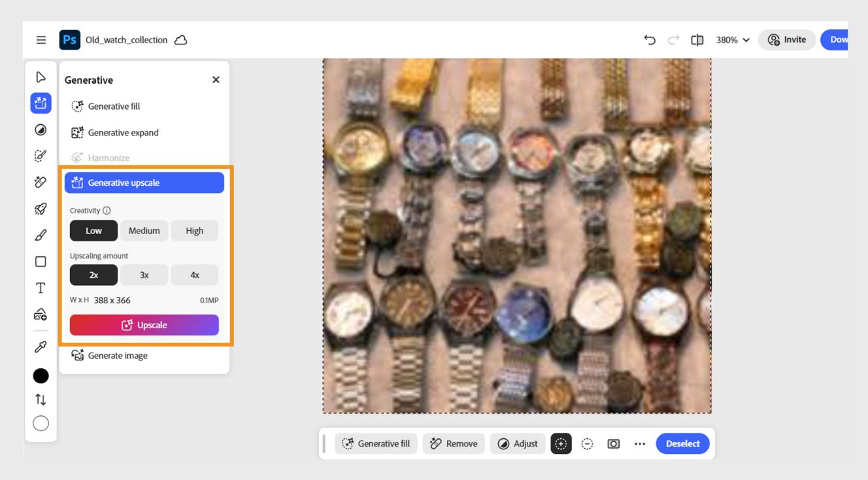Set Creativity to Medium

click(x=144, y=231)
